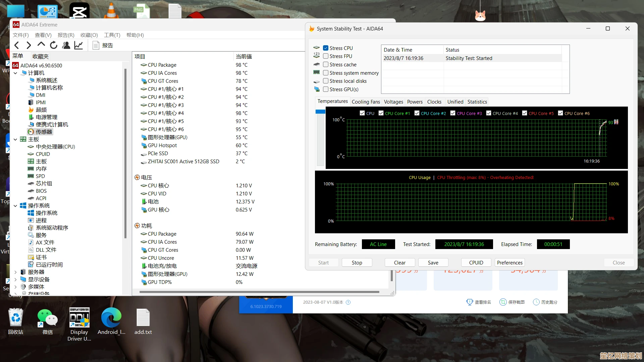Expand the 服务器 tree node
The image size is (644, 362).
tap(15, 272)
